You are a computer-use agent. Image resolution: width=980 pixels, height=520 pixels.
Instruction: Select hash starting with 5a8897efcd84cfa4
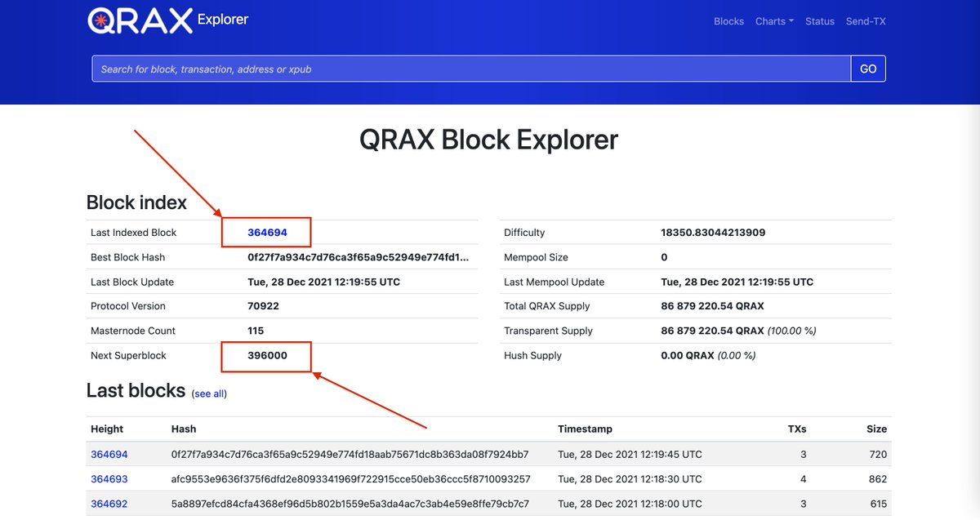(x=350, y=504)
